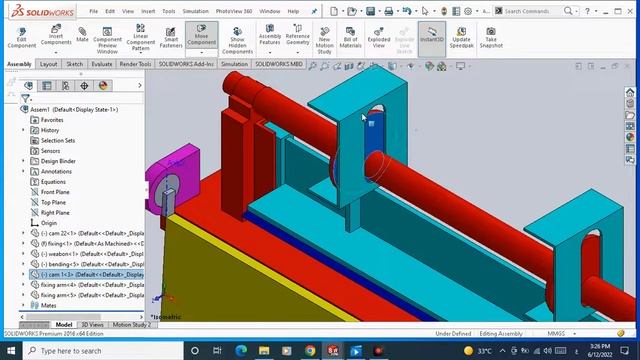Click the tree horizontal scrollbar
The image size is (640, 360).
pos(63,317)
